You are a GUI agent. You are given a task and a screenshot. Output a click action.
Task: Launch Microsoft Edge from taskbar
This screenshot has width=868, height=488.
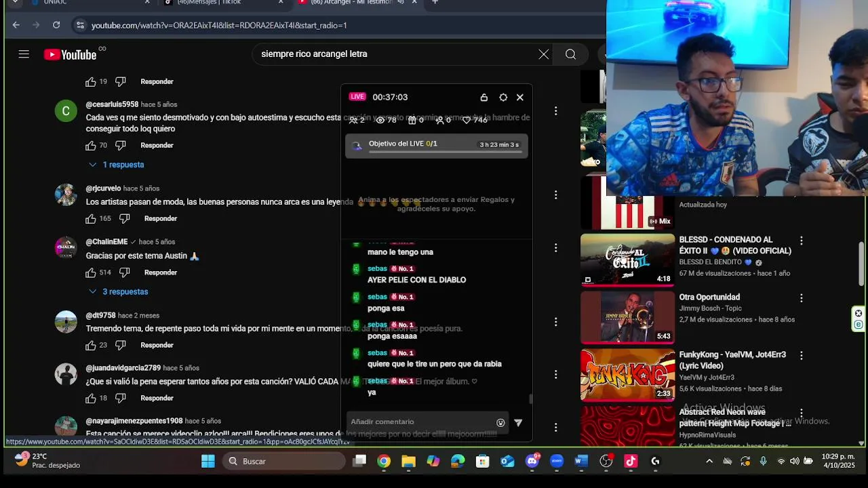point(458,462)
